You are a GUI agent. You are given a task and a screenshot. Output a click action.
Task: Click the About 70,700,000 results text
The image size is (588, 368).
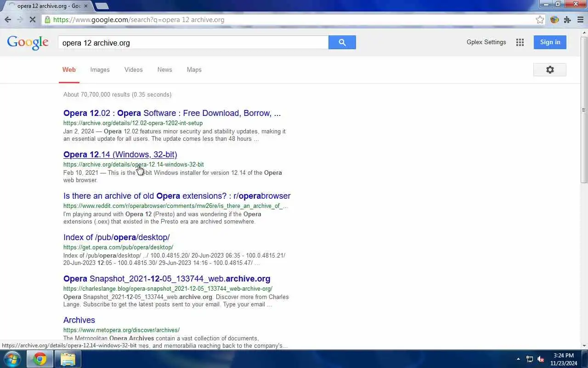117,95
